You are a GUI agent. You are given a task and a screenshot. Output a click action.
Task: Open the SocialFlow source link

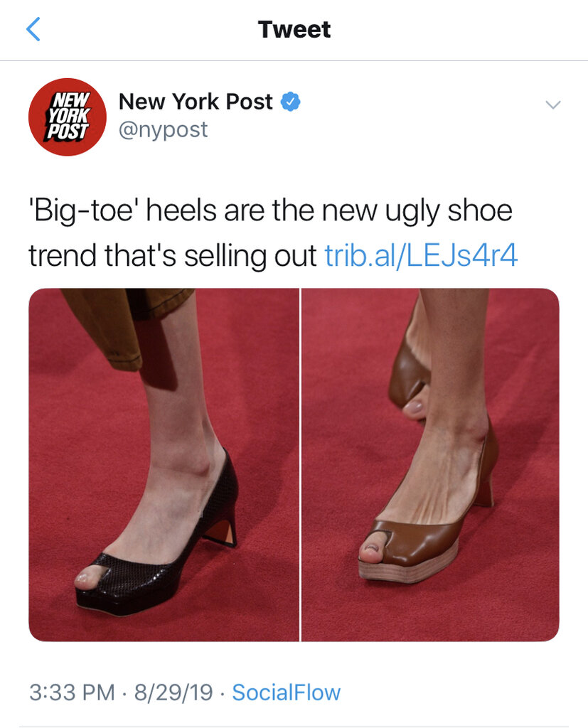(x=286, y=692)
